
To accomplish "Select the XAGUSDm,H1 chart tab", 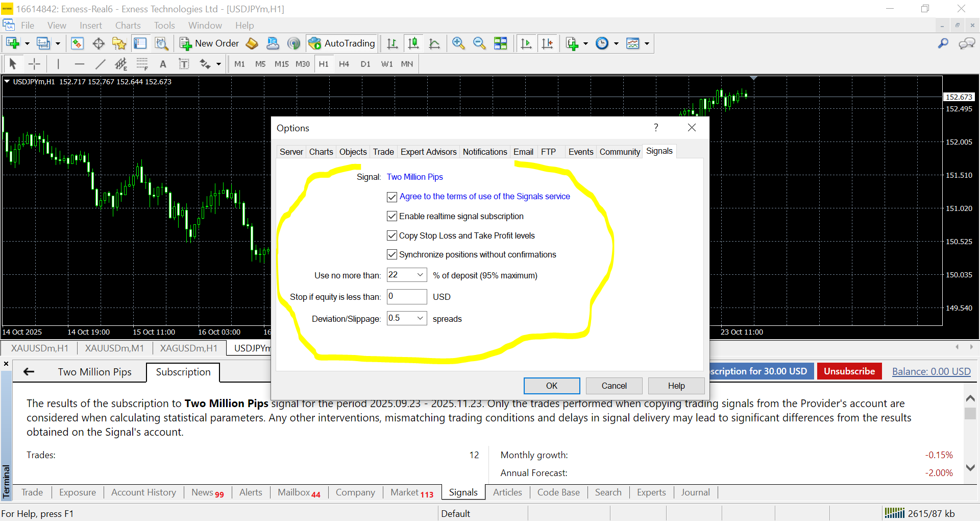I will tap(188, 348).
